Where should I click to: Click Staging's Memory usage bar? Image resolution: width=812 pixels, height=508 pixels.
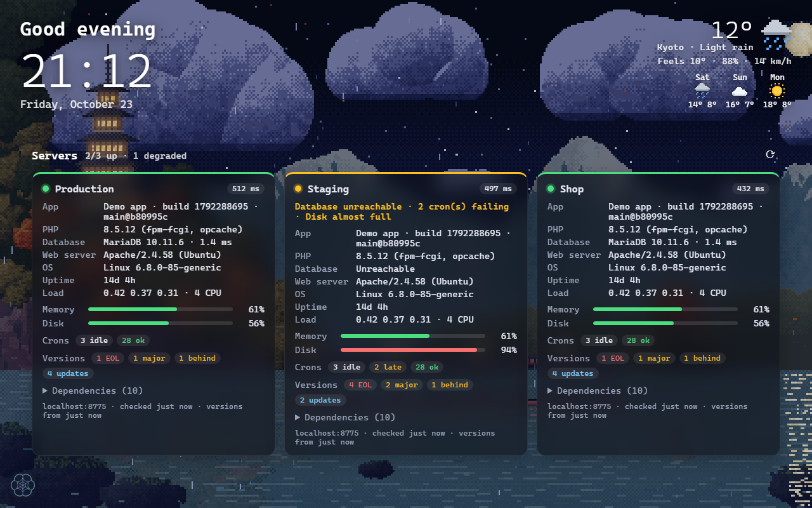click(413, 336)
